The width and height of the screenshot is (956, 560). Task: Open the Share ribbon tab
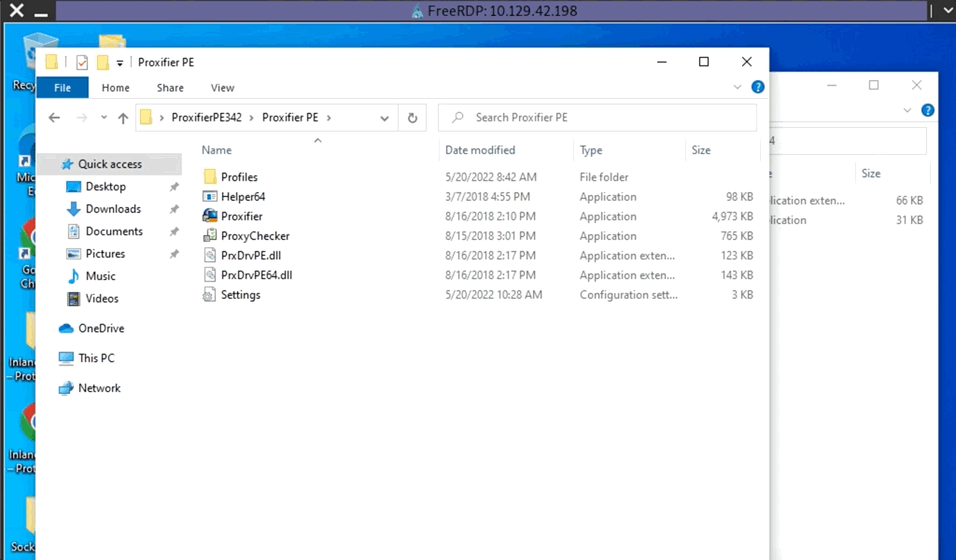pos(170,88)
